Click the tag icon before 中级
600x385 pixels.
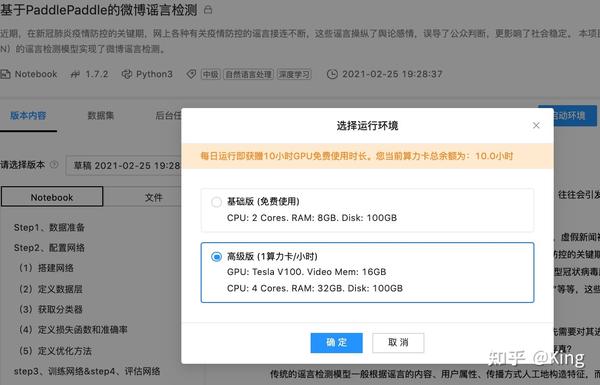(x=191, y=74)
